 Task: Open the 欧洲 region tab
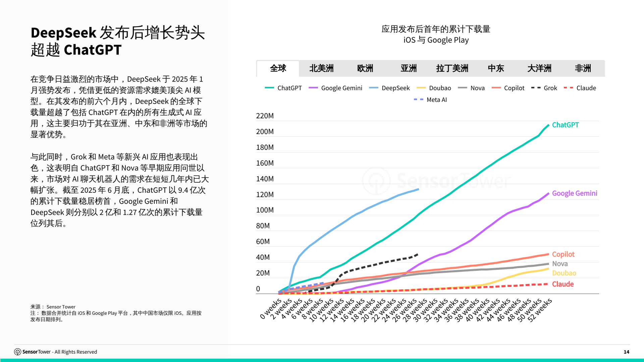(365, 68)
